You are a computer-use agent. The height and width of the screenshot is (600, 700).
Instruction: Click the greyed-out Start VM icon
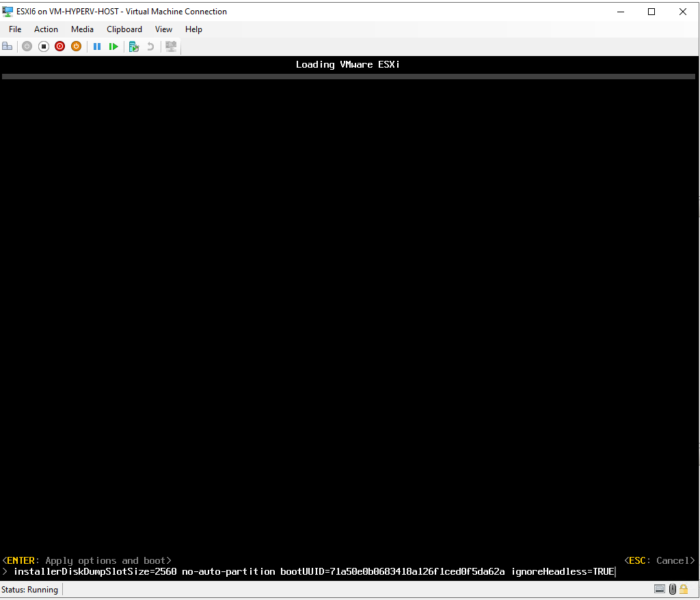click(x=27, y=46)
